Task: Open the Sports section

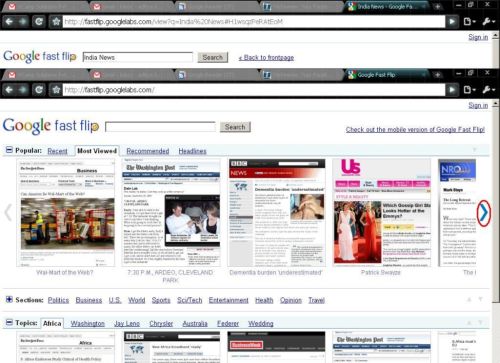Action: 161,300
